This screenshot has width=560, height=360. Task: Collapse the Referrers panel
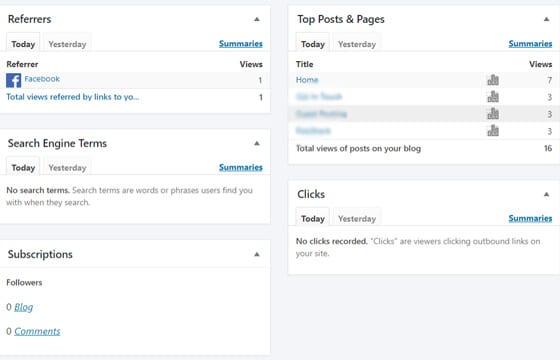(257, 19)
